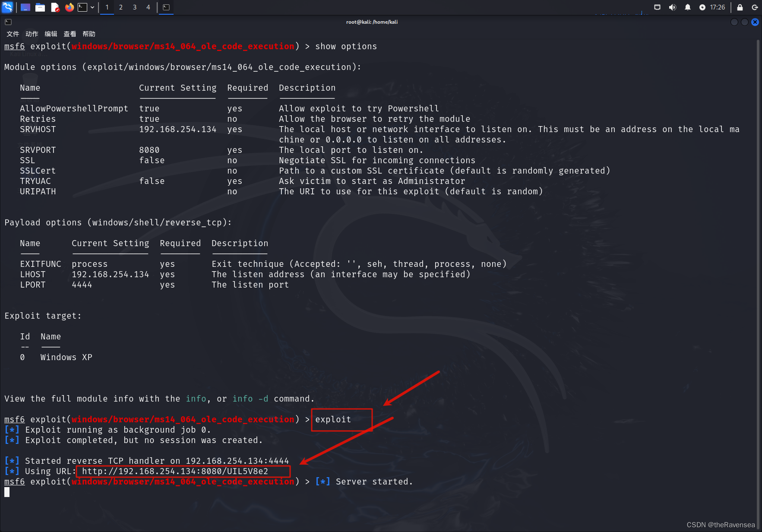Open the 查看 (View) menu

pos(70,34)
